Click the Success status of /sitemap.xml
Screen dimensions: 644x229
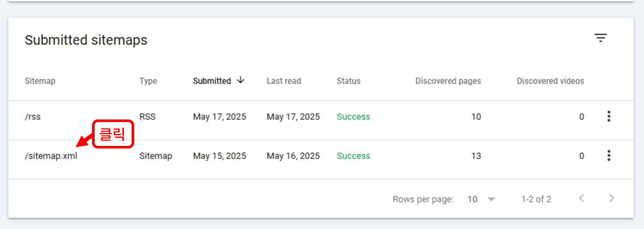coord(353,156)
